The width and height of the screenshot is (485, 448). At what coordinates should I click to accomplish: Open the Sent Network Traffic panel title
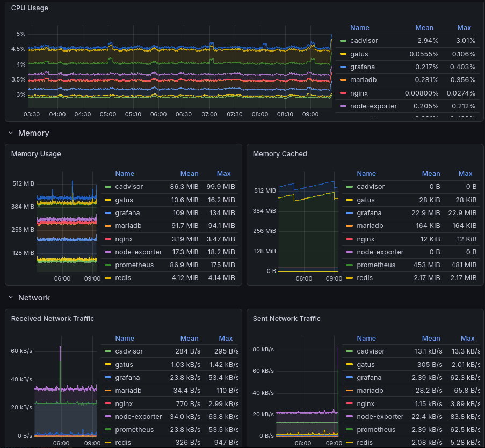287,319
